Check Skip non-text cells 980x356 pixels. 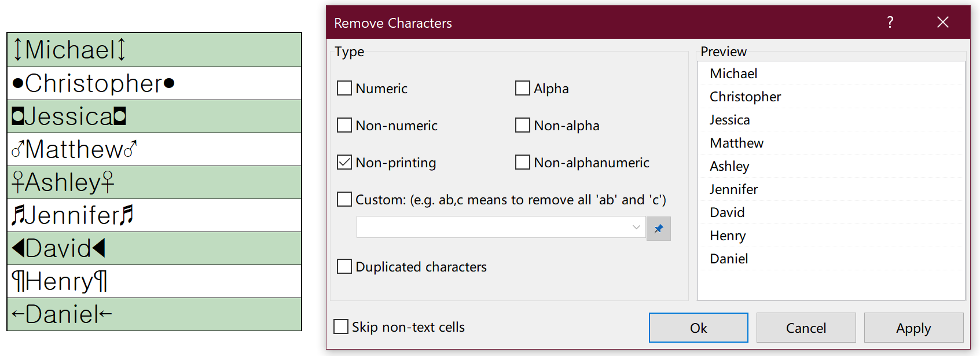(x=340, y=326)
